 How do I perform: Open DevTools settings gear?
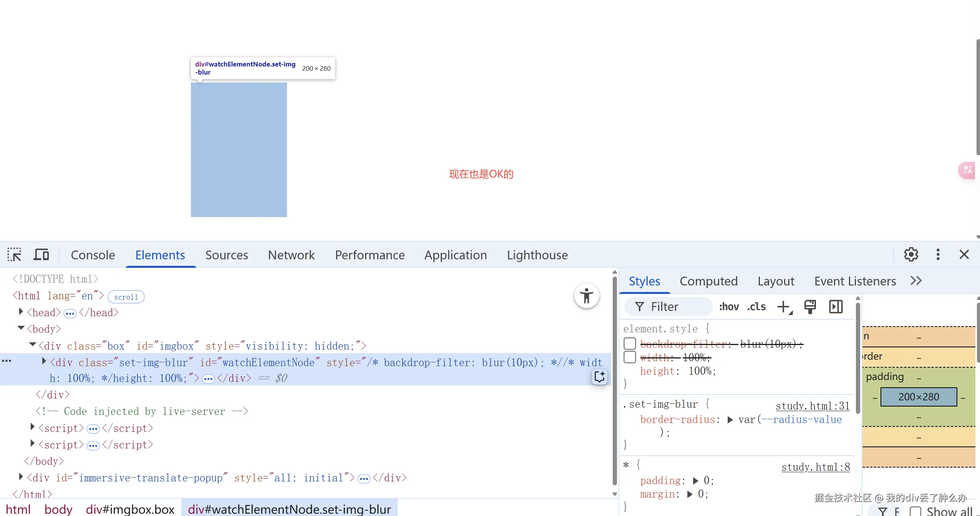point(911,254)
